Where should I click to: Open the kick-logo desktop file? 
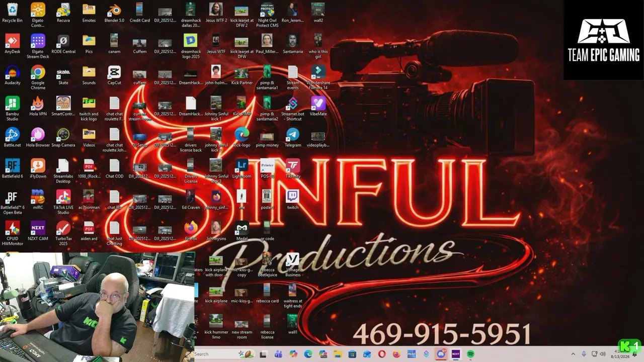(242, 138)
